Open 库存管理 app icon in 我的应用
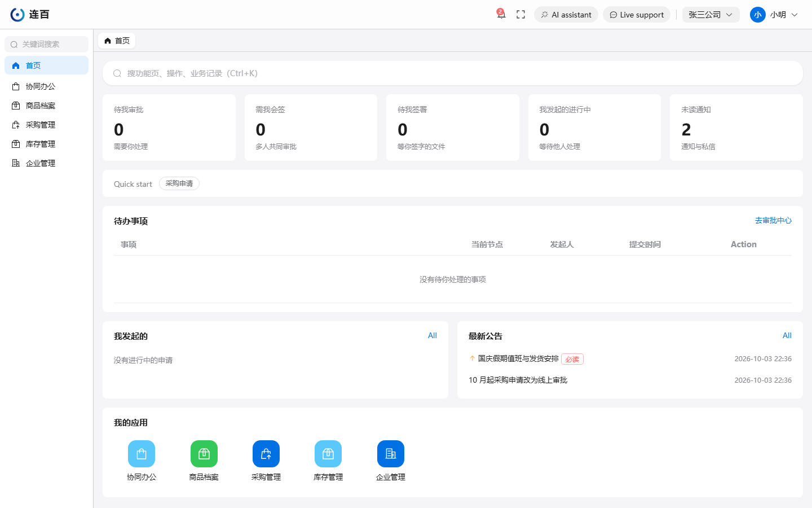 coord(328,454)
